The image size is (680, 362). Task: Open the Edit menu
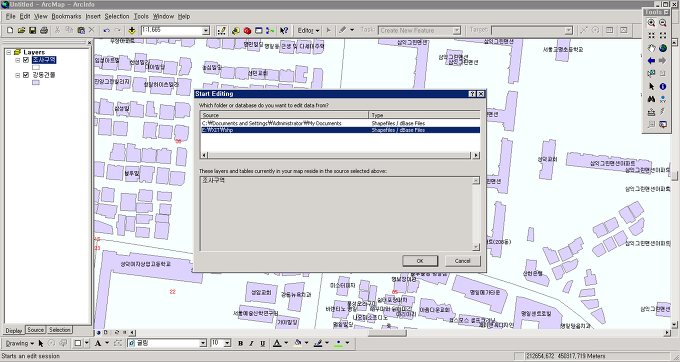pos(25,16)
